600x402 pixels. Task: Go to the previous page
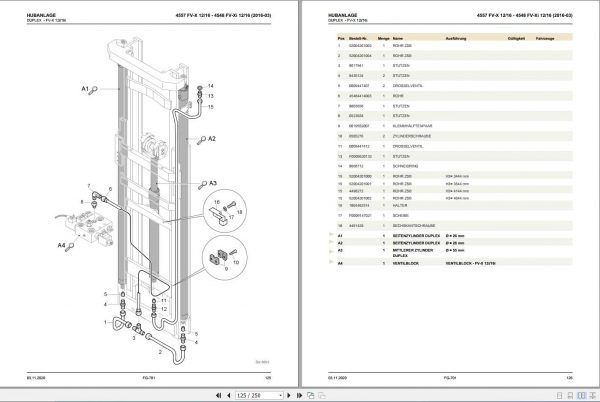(x=228, y=395)
